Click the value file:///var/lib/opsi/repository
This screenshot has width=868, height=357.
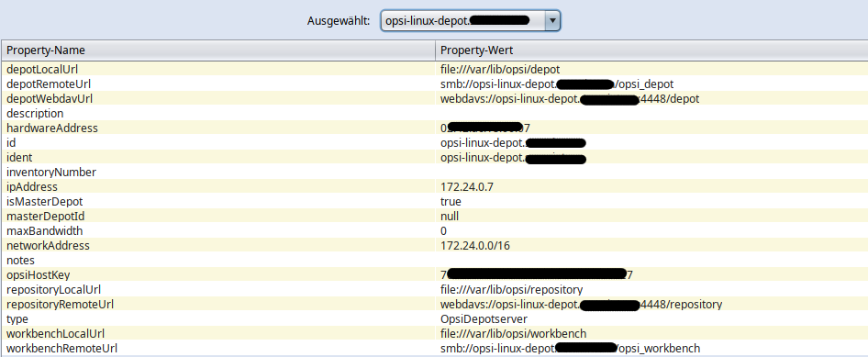coord(511,289)
